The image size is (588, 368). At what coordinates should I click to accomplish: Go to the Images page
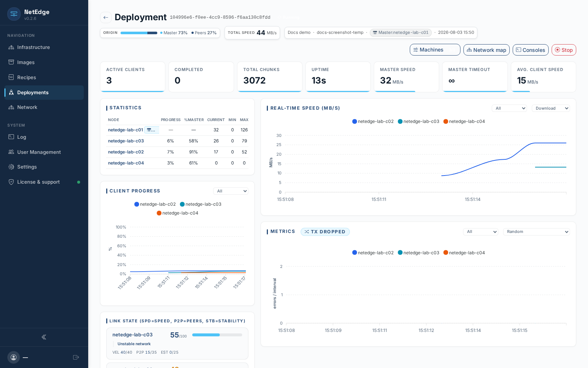(x=44, y=62)
